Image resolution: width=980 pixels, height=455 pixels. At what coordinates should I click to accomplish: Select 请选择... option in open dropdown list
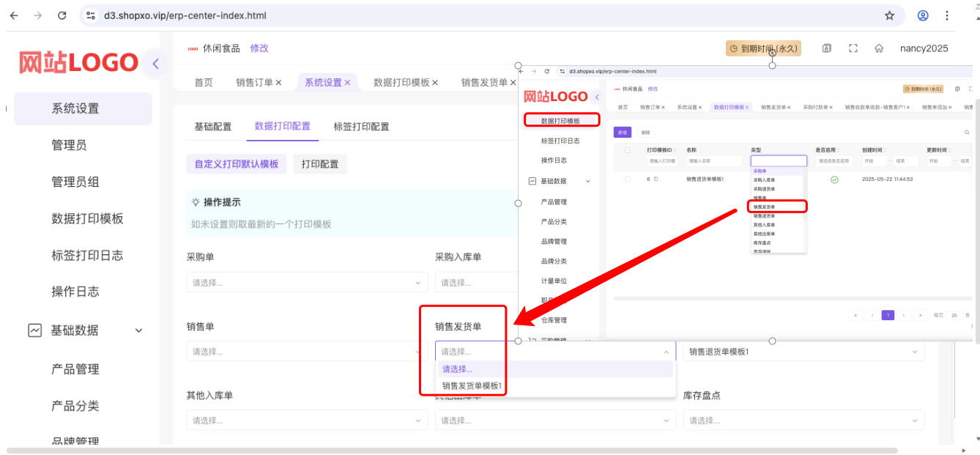point(555,369)
